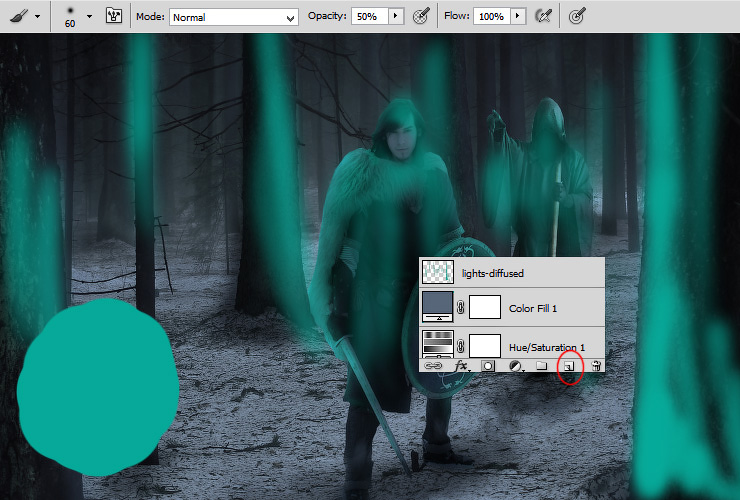The height and width of the screenshot is (500, 740).
Task: Open the fx layer style menu
Action: point(462,365)
